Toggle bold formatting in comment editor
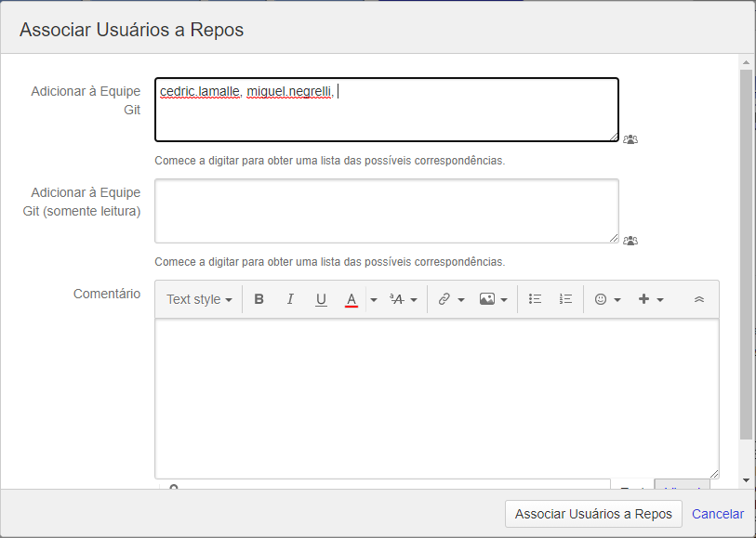Viewport: 756px width, 538px height. 259,299
